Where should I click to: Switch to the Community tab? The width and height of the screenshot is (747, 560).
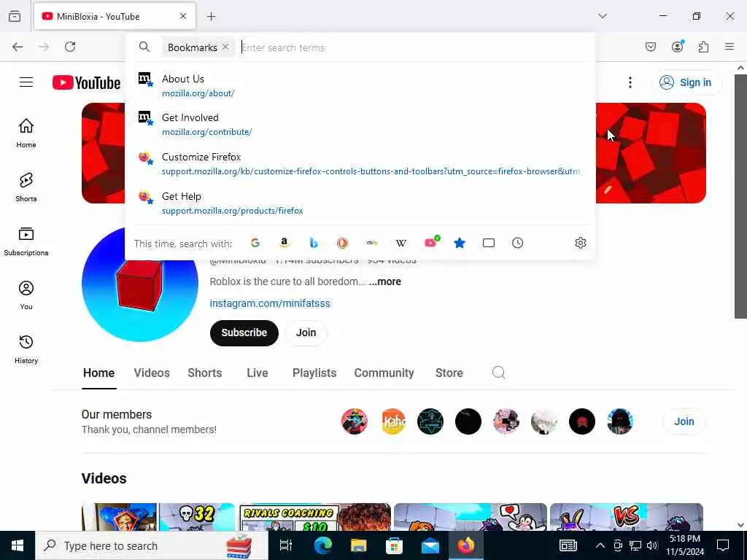(x=384, y=373)
